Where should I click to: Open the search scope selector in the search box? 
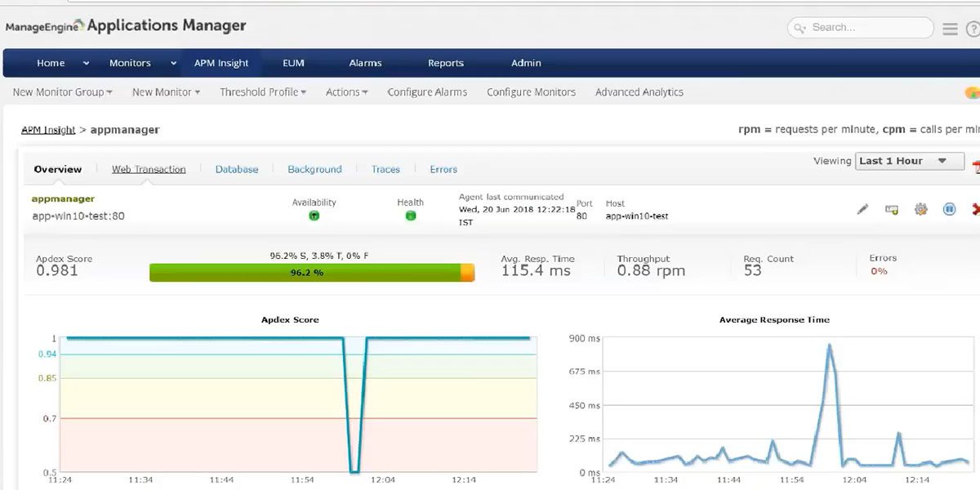(800, 27)
